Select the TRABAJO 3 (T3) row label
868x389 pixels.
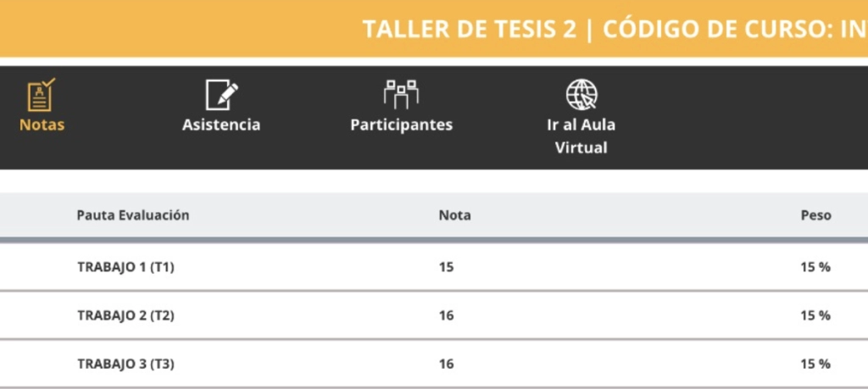click(x=125, y=364)
